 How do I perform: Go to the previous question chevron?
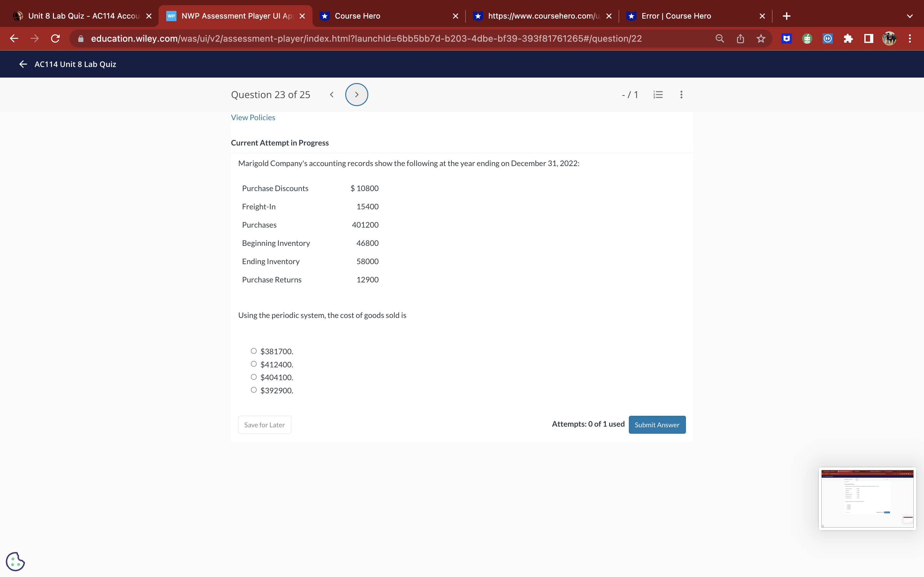tap(332, 95)
